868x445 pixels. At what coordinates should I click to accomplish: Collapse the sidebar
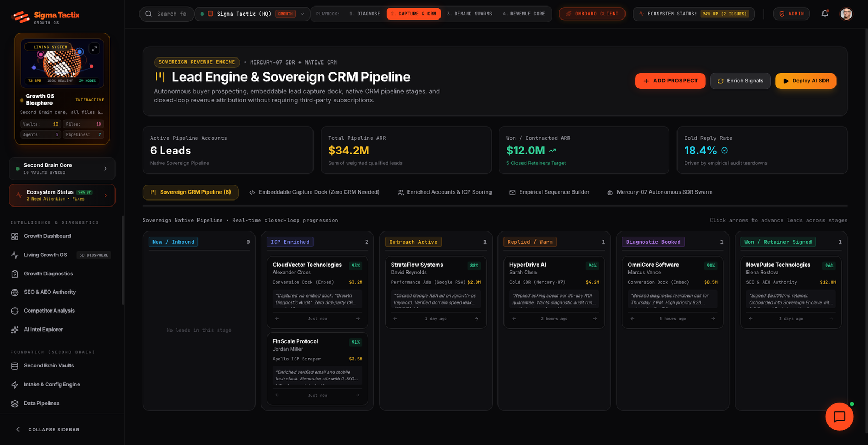(48, 429)
